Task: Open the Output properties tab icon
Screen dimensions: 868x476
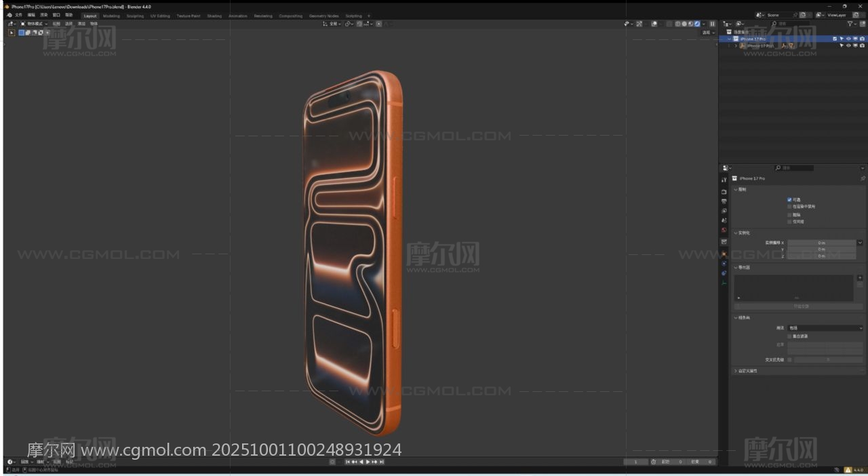Action: 724,201
